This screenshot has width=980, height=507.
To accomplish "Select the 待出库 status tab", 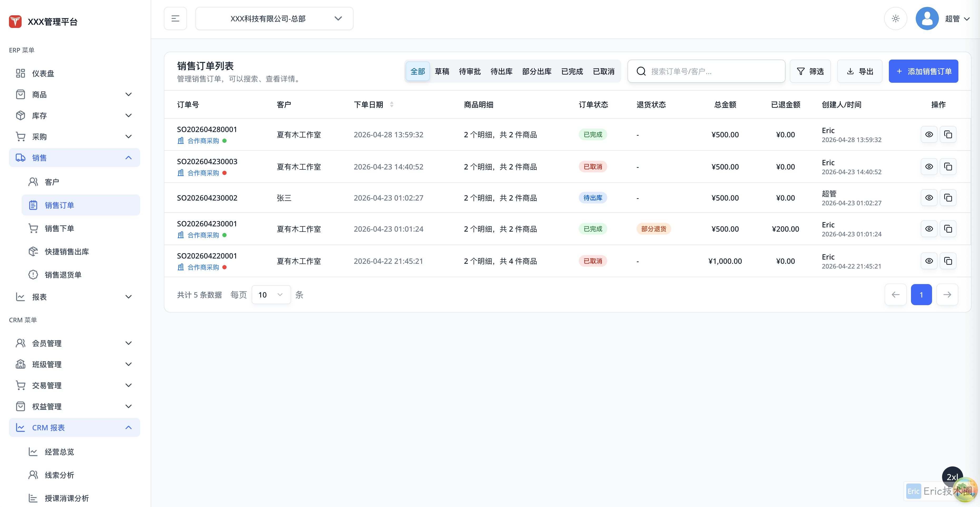I will pos(501,71).
